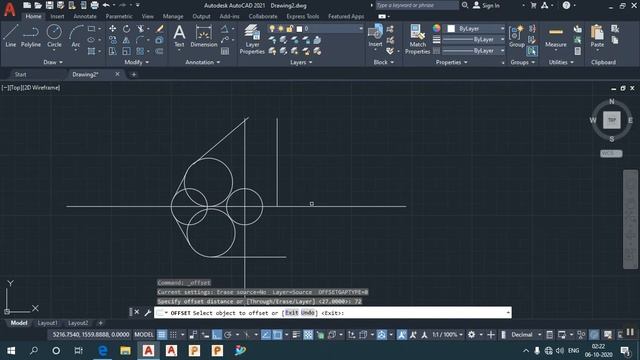This screenshot has width=640, height=360.
Task: Select the Polyline tool
Action: (x=31, y=36)
